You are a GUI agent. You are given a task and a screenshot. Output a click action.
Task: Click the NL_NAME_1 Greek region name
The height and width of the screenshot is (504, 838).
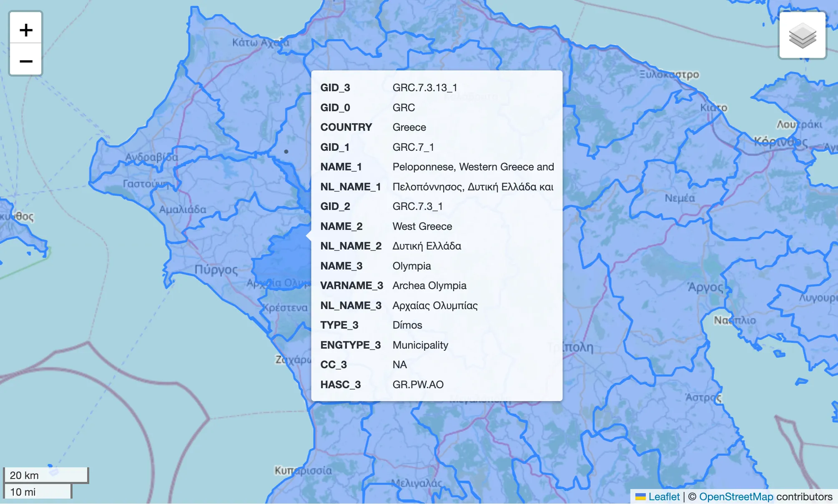[473, 187]
